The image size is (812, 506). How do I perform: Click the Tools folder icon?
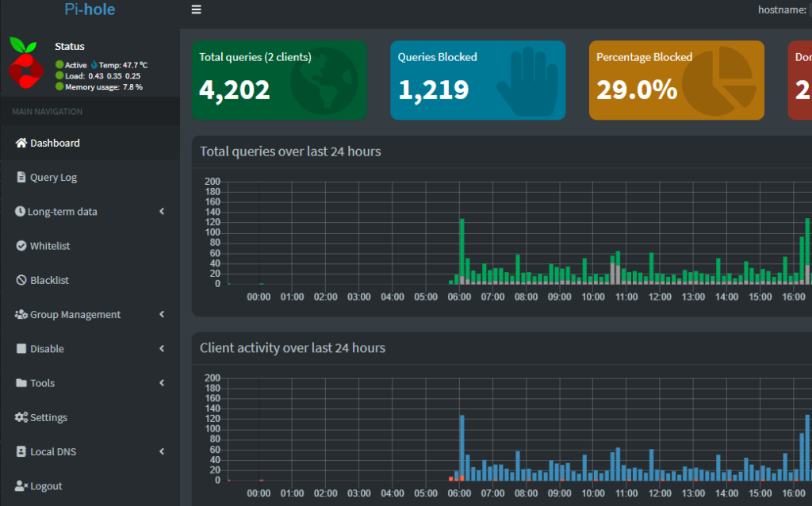[21, 383]
